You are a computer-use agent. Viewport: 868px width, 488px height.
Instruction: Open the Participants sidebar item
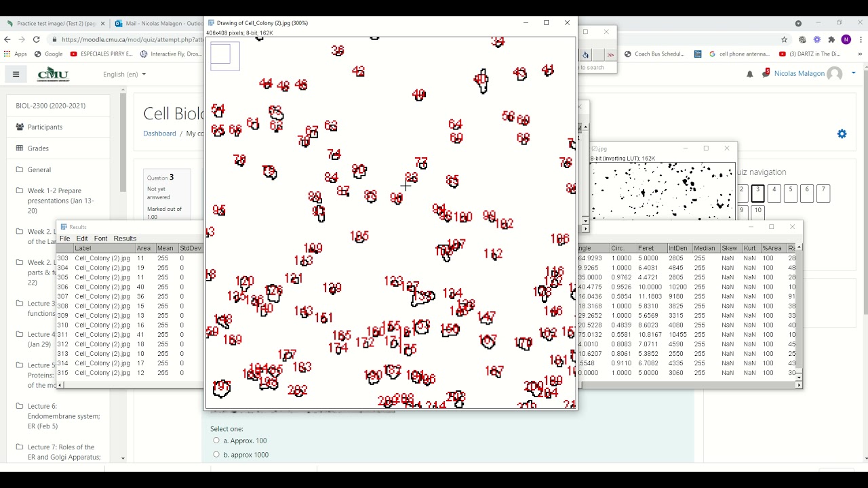click(45, 127)
